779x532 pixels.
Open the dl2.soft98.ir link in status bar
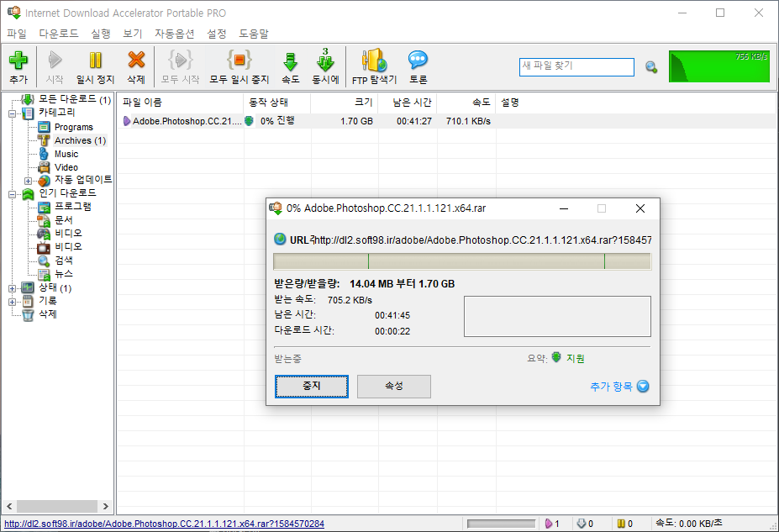coord(164,524)
